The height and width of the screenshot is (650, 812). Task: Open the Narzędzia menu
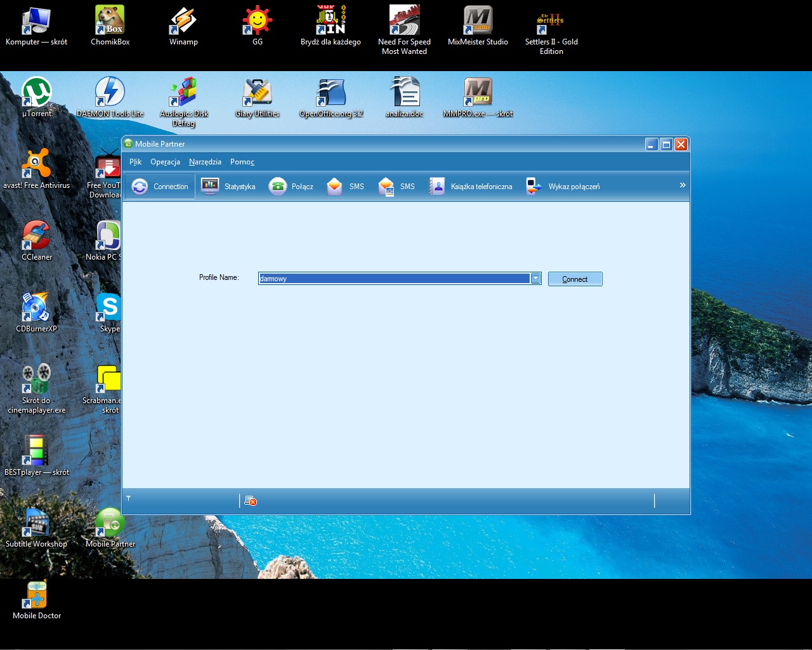point(205,162)
